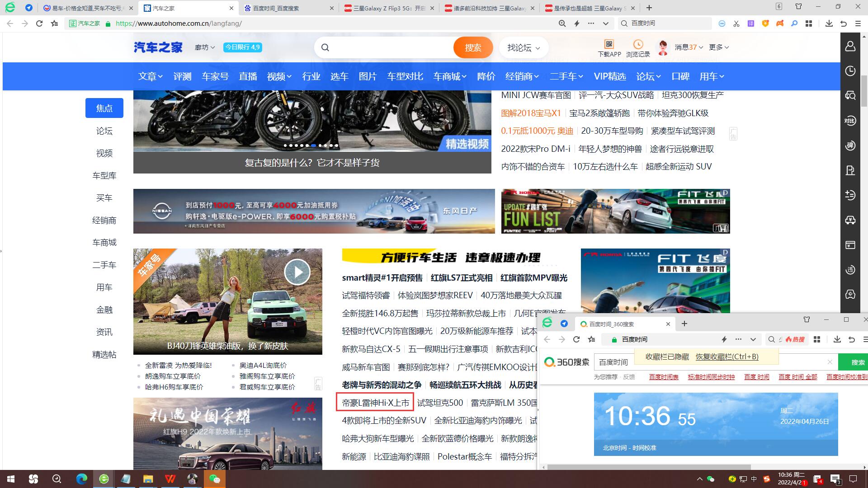Open the 试驾坦克500 article link

tap(440, 403)
